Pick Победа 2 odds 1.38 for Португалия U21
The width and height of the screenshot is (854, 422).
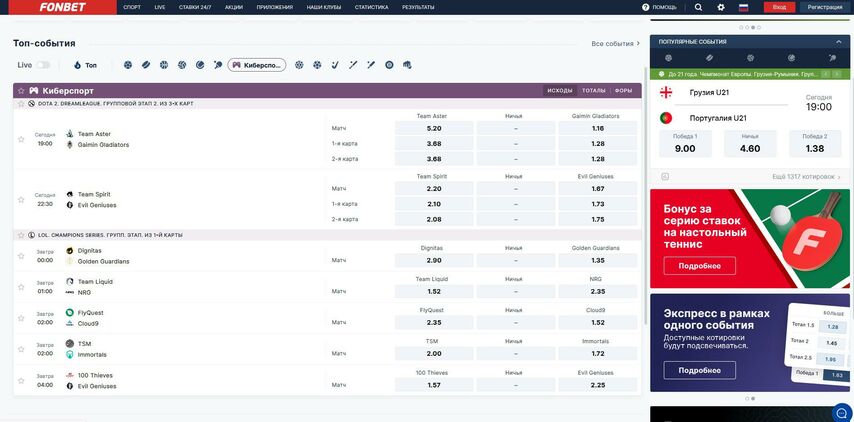tap(815, 144)
